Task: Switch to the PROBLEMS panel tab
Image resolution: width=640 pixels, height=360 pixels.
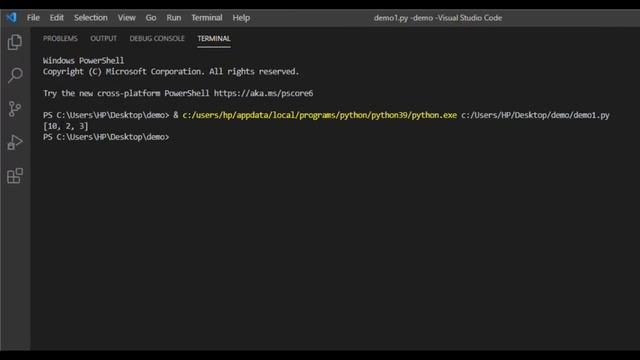Action: [x=60, y=38]
